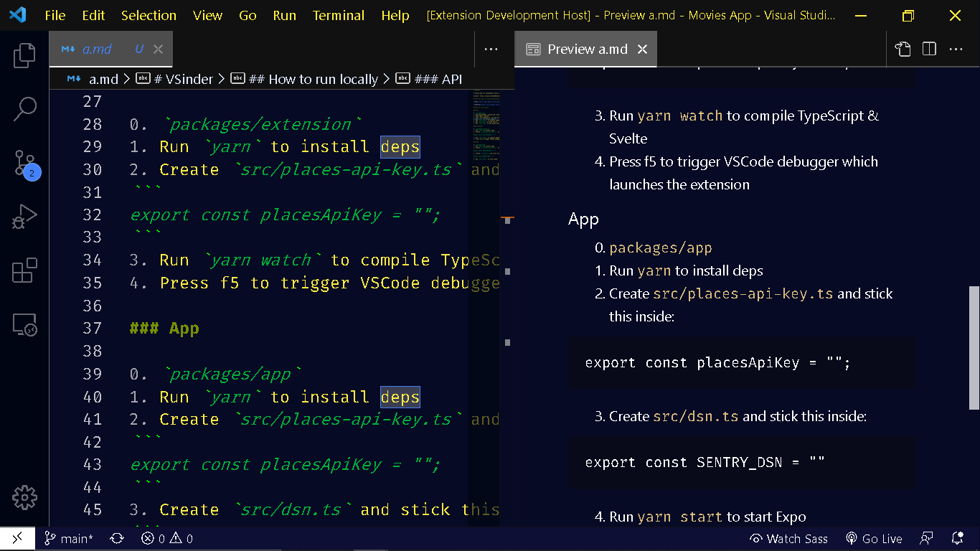The image size is (980, 551).
Task: Open the Go menu
Action: [248, 15]
